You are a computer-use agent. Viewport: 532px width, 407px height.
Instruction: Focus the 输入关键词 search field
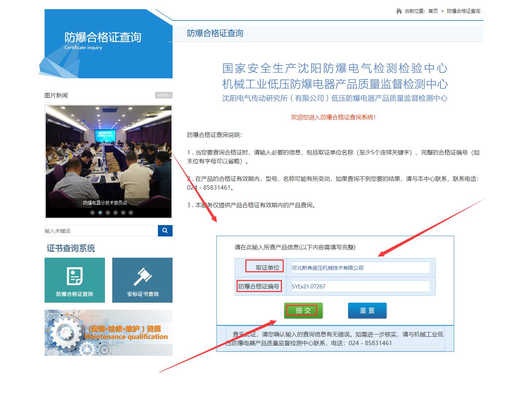(101, 231)
